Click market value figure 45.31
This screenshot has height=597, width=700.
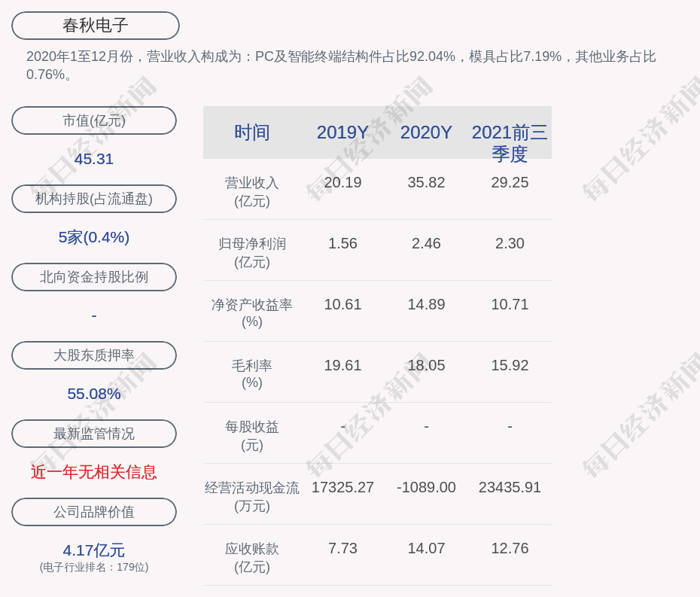94,159
